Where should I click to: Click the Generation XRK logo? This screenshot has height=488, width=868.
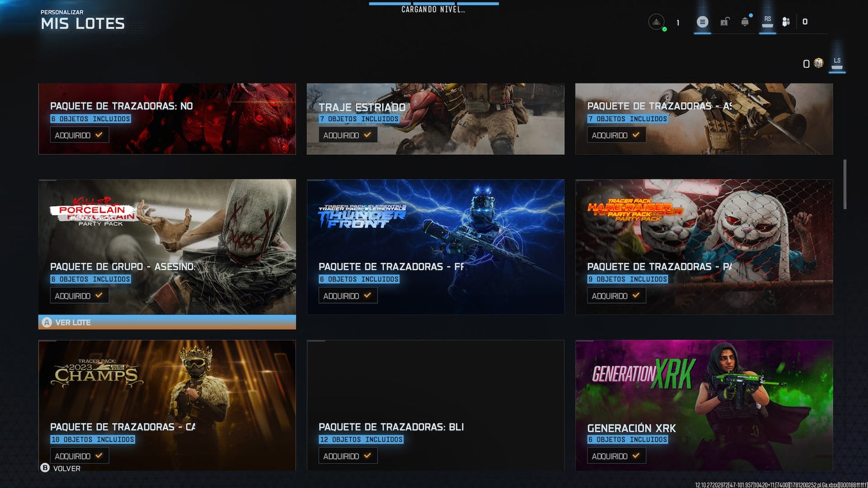pyautogui.click(x=643, y=373)
